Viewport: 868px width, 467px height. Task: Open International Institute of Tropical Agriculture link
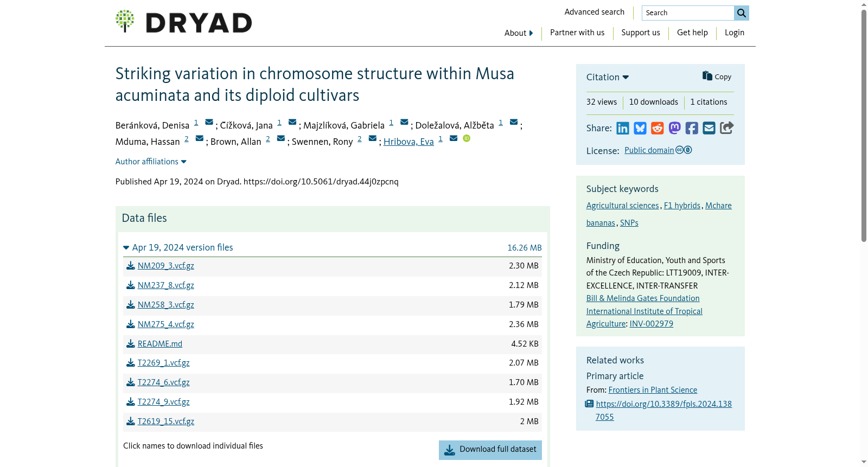[x=644, y=317]
